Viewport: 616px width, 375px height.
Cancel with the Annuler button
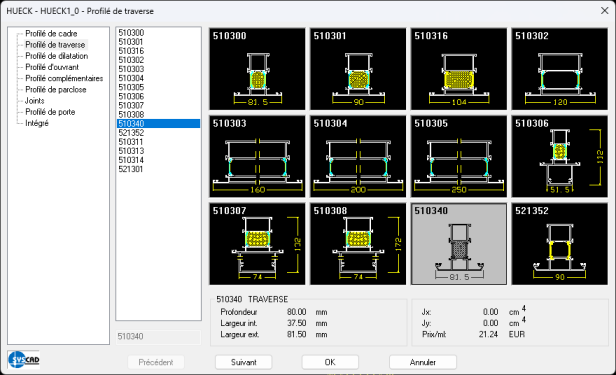coord(423,362)
